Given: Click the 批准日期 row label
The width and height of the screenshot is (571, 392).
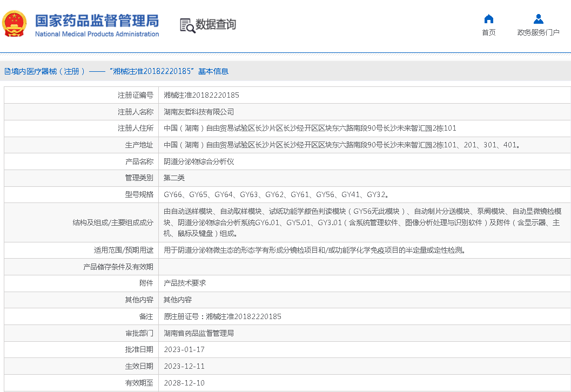Looking at the screenshot, I should [x=139, y=350].
